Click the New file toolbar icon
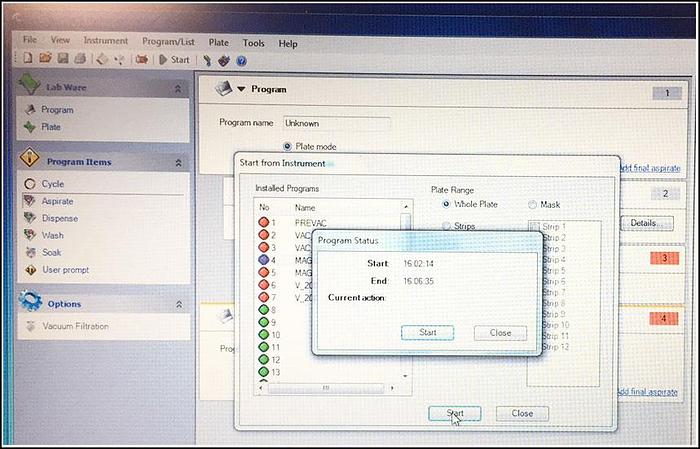Image resolution: width=700 pixels, height=449 pixels. tap(27, 60)
